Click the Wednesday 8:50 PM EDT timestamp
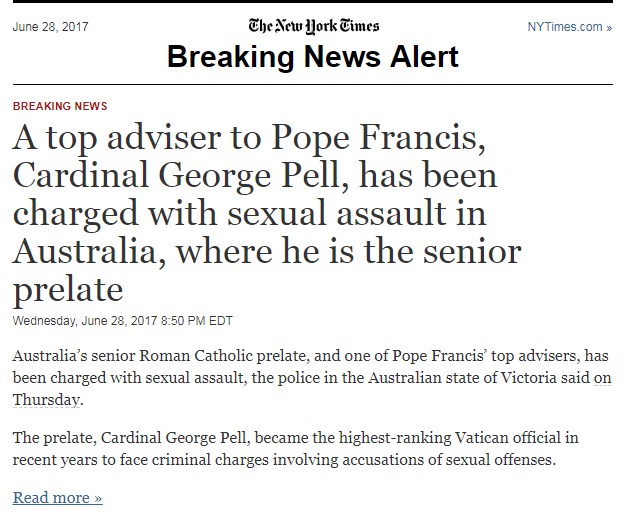The width and height of the screenshot is (629, 522). [122, 321]
